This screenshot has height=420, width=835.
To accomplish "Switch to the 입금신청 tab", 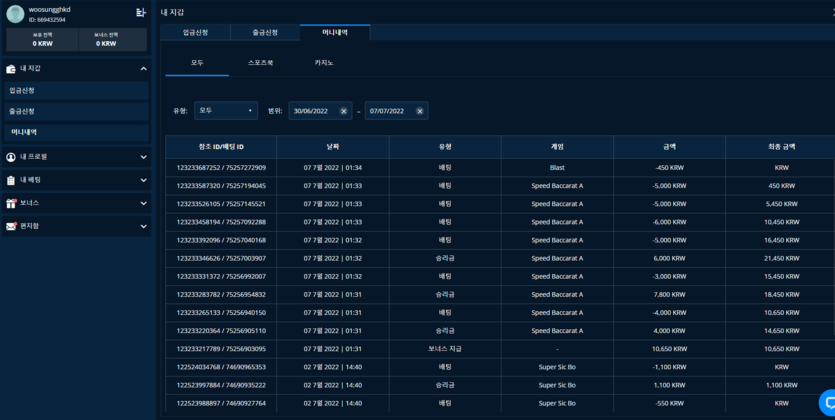I will click(x=195, y=32).
